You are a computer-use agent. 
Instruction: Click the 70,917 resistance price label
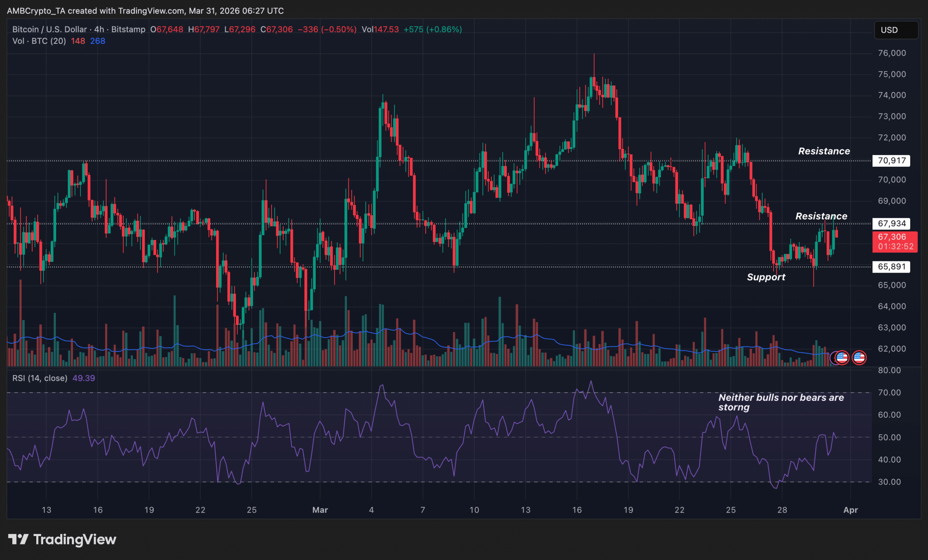[x=892, y=161]
